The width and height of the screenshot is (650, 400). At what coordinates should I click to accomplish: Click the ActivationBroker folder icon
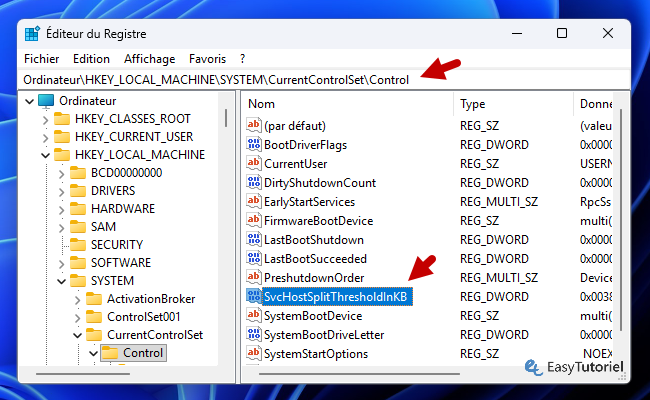94,299
